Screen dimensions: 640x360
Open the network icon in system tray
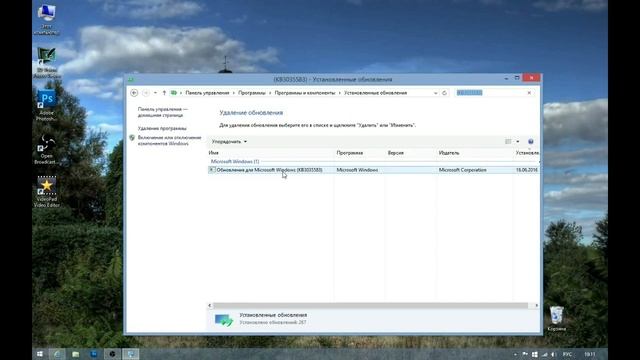(x=544, y=354)
